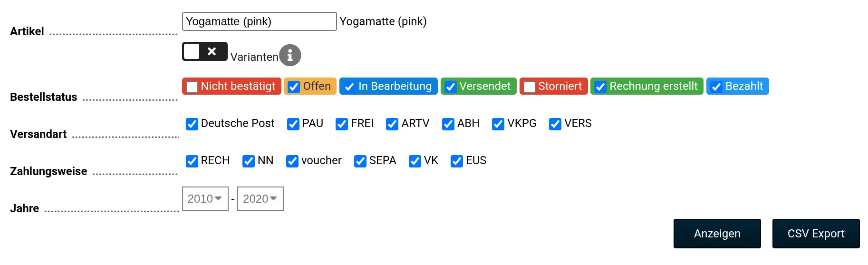Viewport: 868px width, 265px height.
Task: Uncheck the FREI shipping option
Action: (342, 124)
